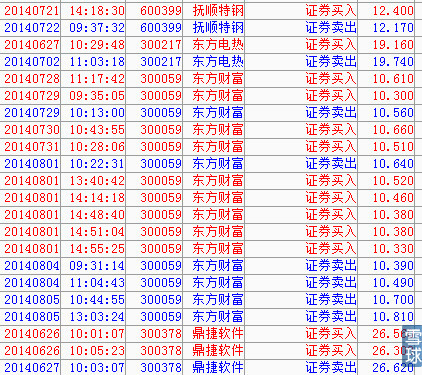
Task: Select the time 10:05:23
Action: 97,351
